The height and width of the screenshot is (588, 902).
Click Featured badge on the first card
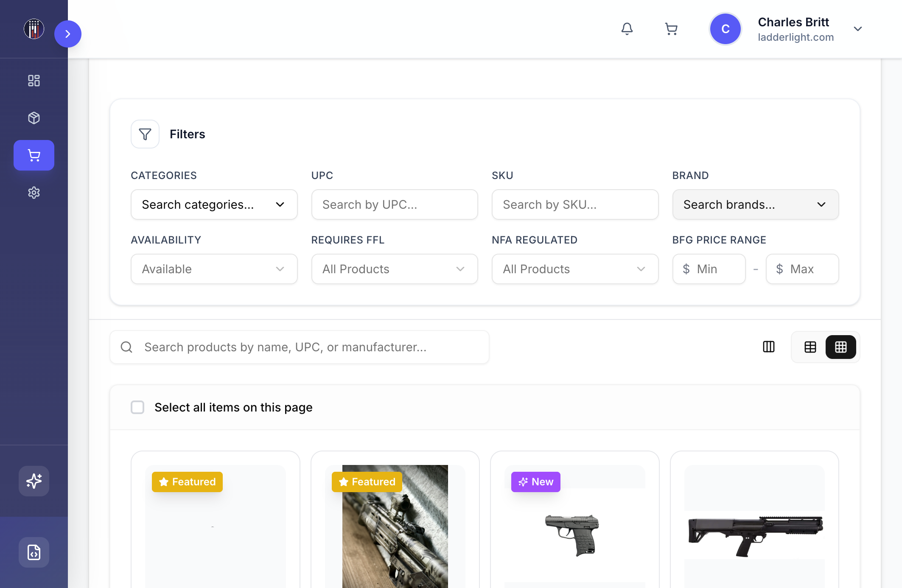click(x=187, y=482)
